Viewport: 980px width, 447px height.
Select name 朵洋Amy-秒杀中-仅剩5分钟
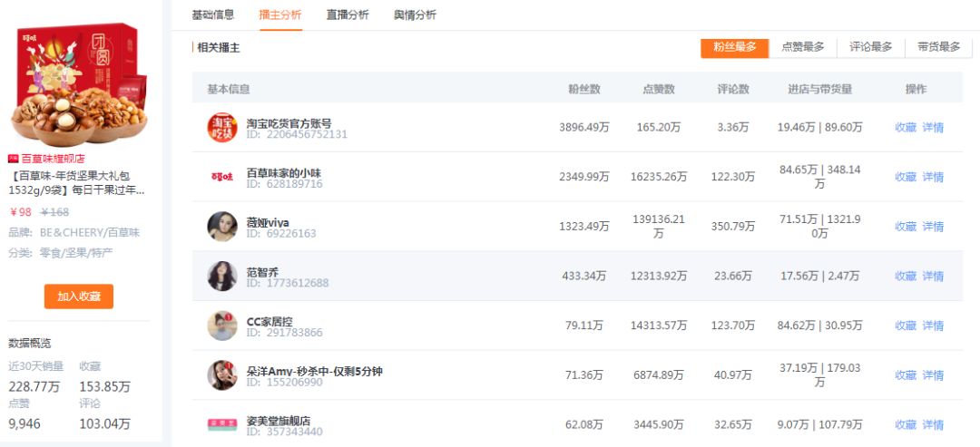pos(314,372)
